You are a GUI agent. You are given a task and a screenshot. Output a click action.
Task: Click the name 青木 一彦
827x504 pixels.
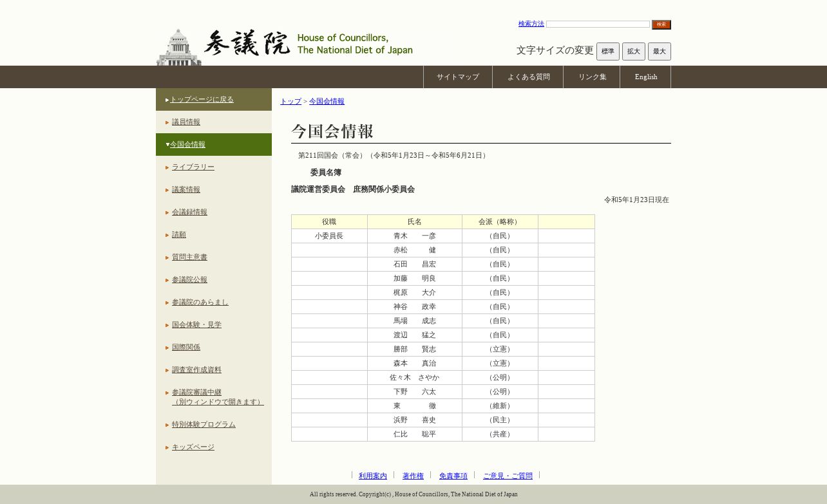click(x=415, y=236)
